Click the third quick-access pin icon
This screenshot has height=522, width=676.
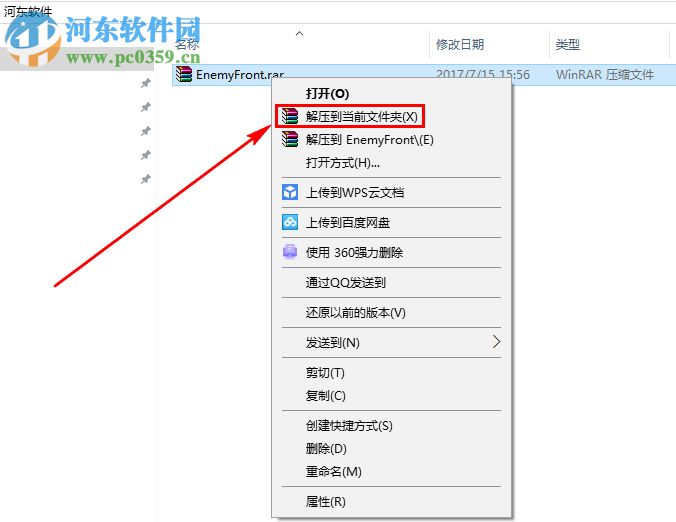pos(146,131)
